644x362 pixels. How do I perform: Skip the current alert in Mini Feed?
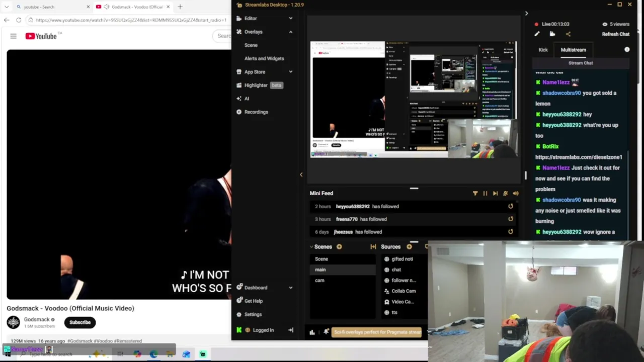click(495, 193)
